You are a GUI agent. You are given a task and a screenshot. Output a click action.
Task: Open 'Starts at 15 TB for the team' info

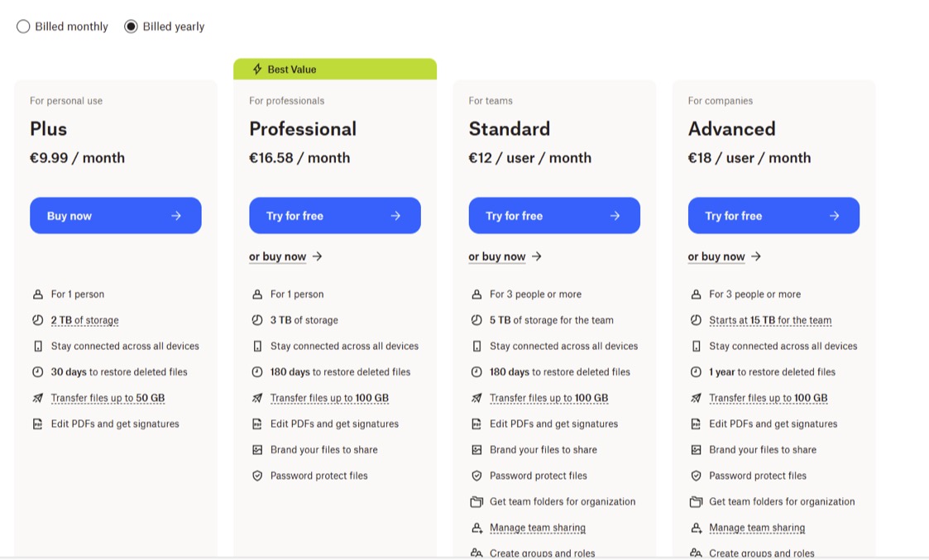(x=769, y=320)
